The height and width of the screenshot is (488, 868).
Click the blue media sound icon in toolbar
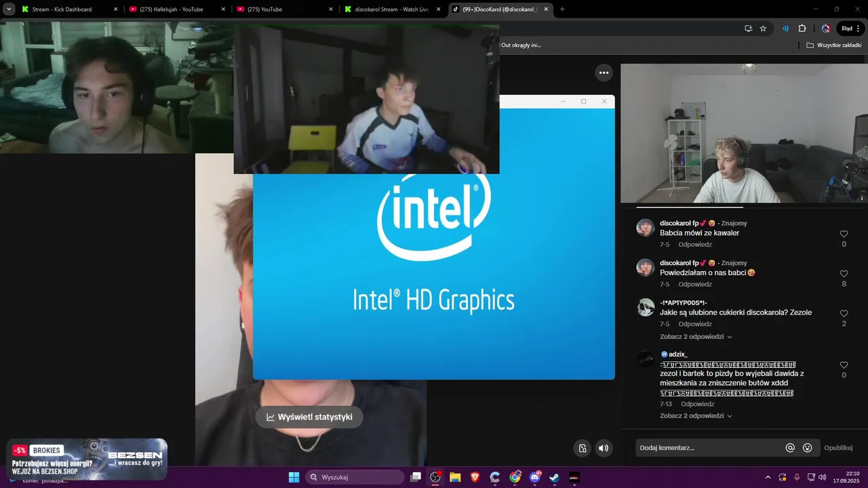pos(785,28)
